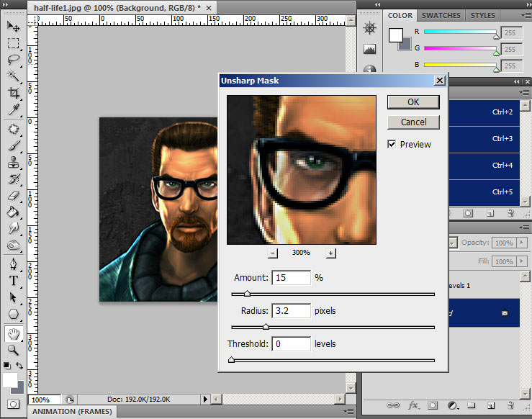Select the Pen tool
Viewport: 532px width, 419px height.
13,264
